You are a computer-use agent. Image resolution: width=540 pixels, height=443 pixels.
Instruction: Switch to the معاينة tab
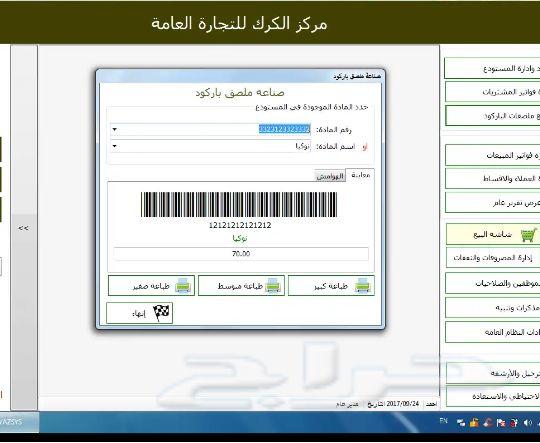point(360,175)
